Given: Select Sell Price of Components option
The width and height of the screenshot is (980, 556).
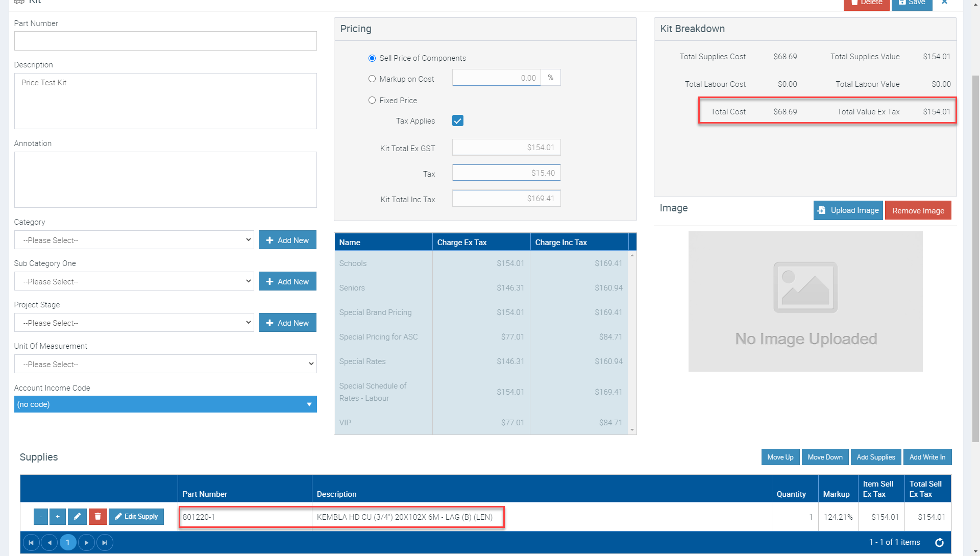Looking at the screenshot, I should [x=372, y=58].
